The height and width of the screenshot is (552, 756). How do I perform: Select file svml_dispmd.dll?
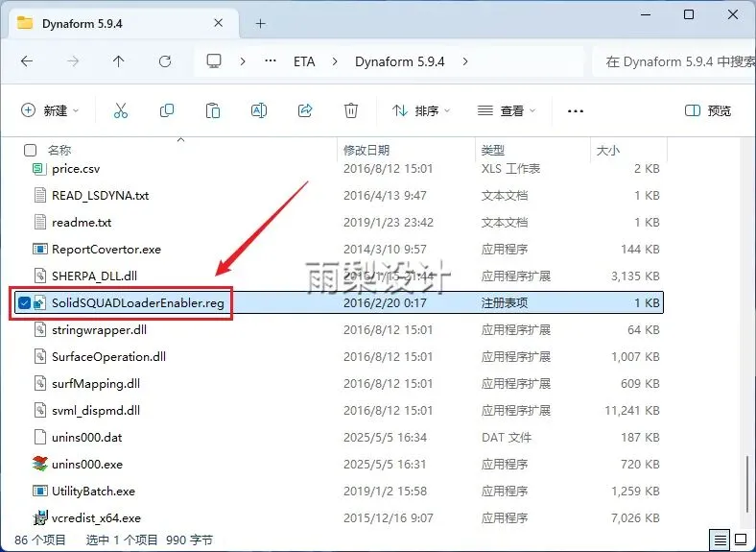point(96,410)
